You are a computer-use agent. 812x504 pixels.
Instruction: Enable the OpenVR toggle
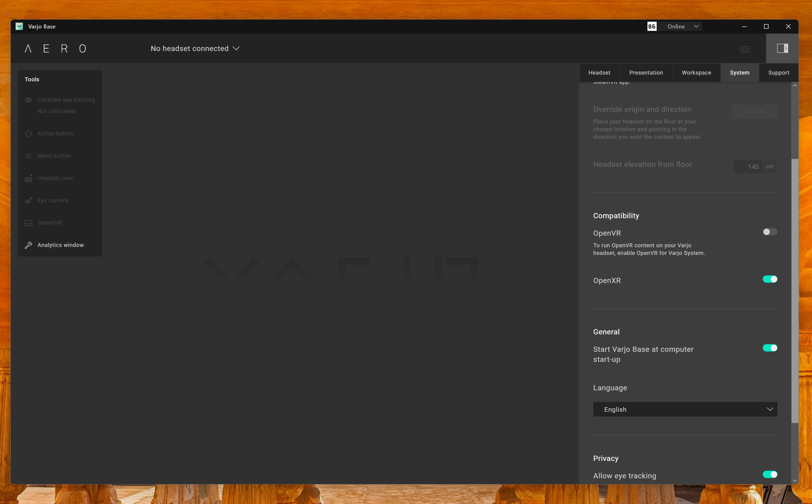pyautogui.click(x=770, y=232)
